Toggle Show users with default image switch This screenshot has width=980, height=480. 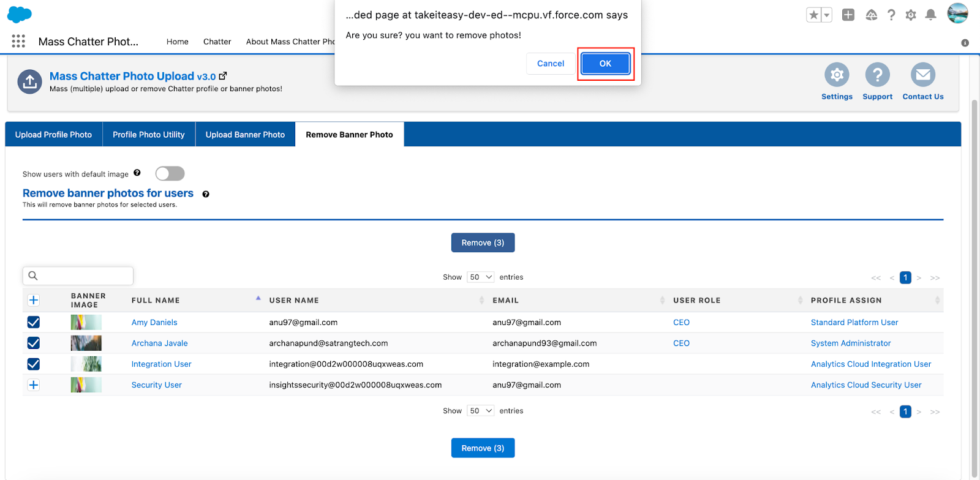tap(170, 173)
